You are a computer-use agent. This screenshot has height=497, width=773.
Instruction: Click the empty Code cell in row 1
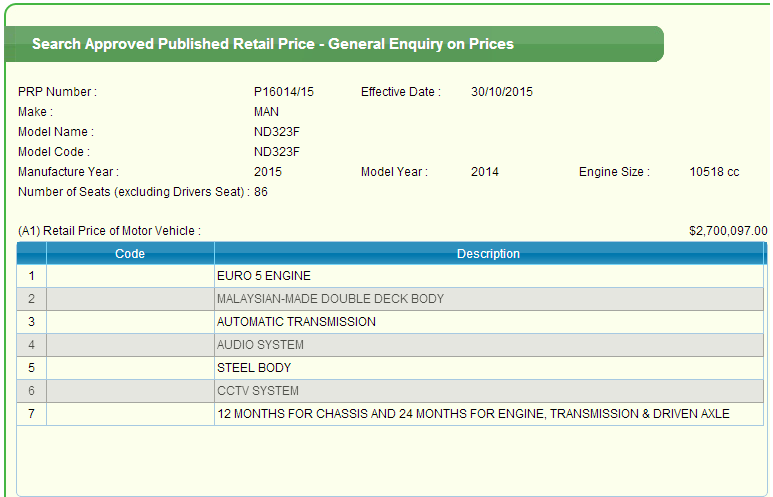[x=130, y=276]
